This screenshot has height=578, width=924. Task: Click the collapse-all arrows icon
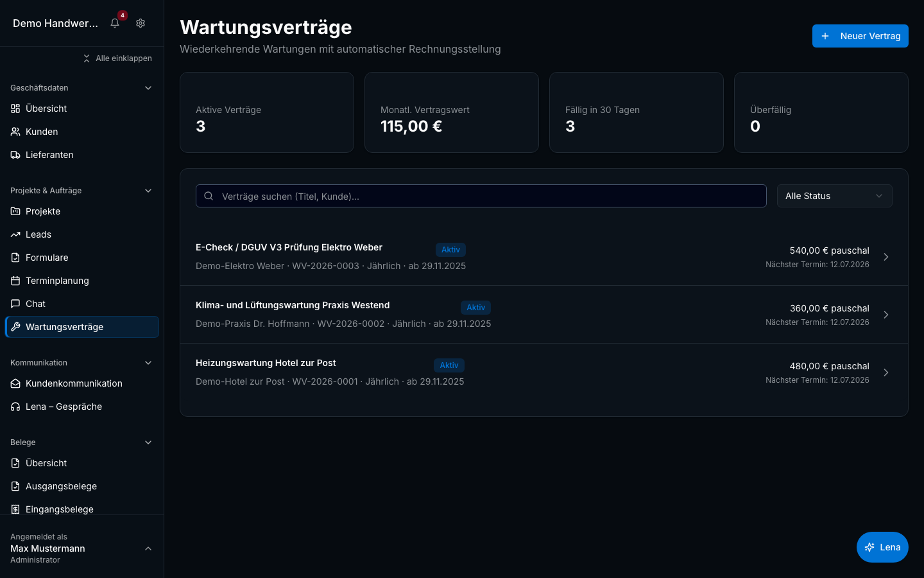pos(87,58)
